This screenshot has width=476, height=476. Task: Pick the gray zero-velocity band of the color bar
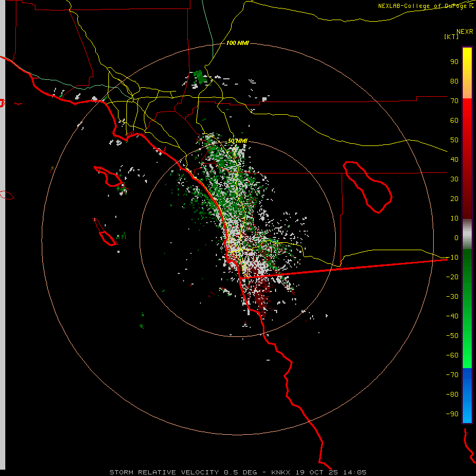click(467, 234)
